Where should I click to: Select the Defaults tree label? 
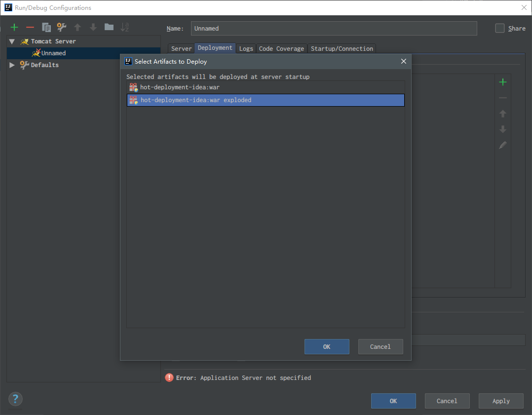coord(45,65)
